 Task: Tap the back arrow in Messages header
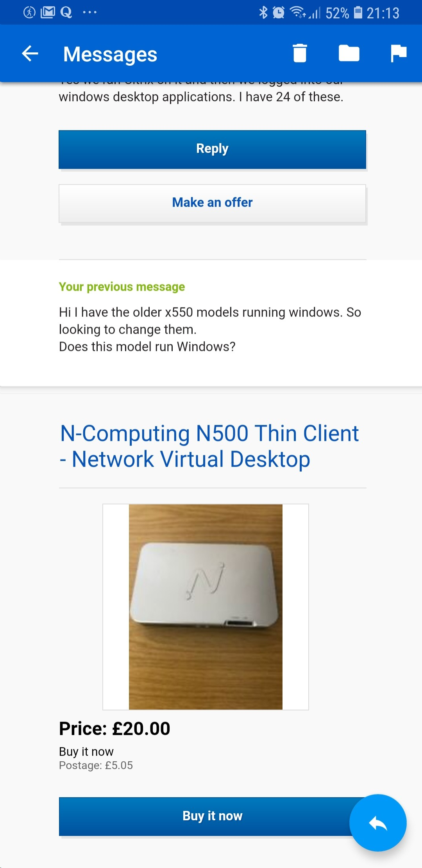(30, 54)
